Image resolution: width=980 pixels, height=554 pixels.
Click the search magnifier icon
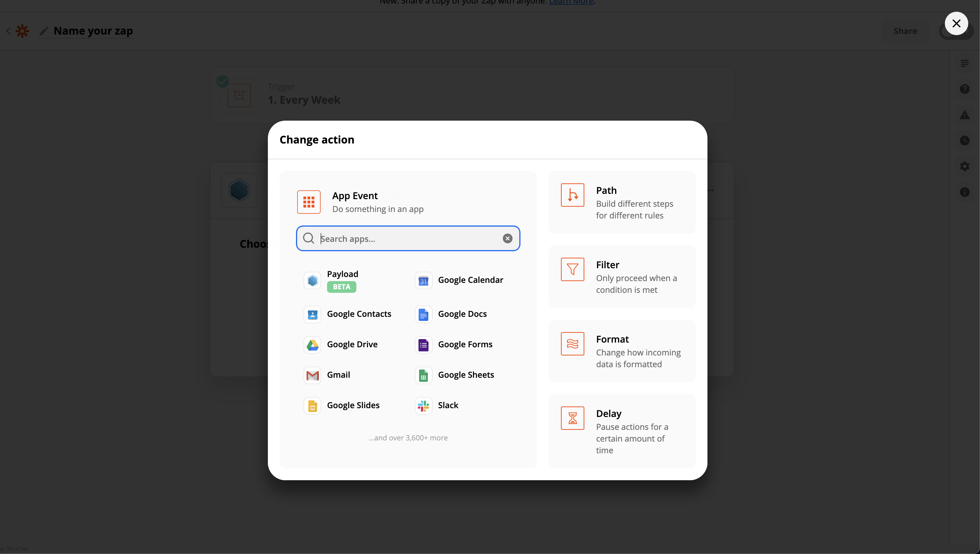click(308, 238)
